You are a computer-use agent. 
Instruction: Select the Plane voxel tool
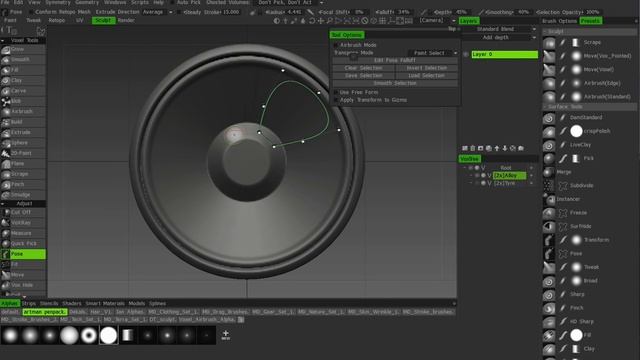tap(23, 164)
